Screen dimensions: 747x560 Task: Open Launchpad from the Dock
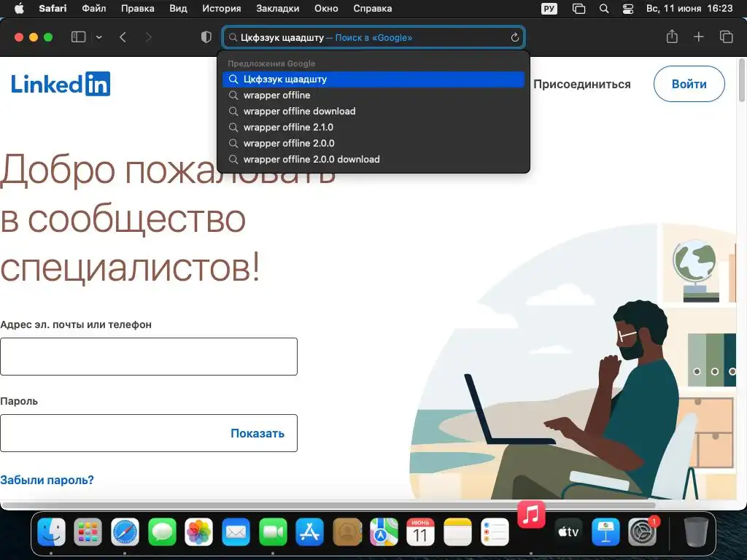(88, 532)
